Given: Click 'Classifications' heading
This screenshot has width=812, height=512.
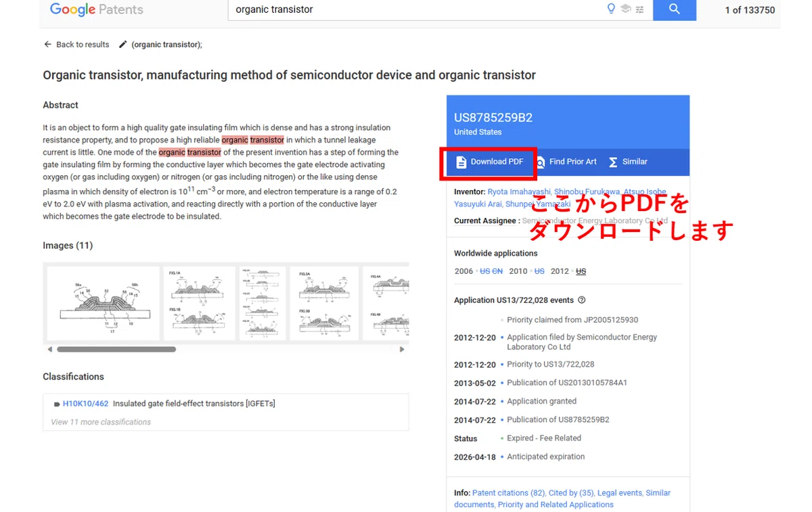Looking at the screenshot, I should [74, 377].
